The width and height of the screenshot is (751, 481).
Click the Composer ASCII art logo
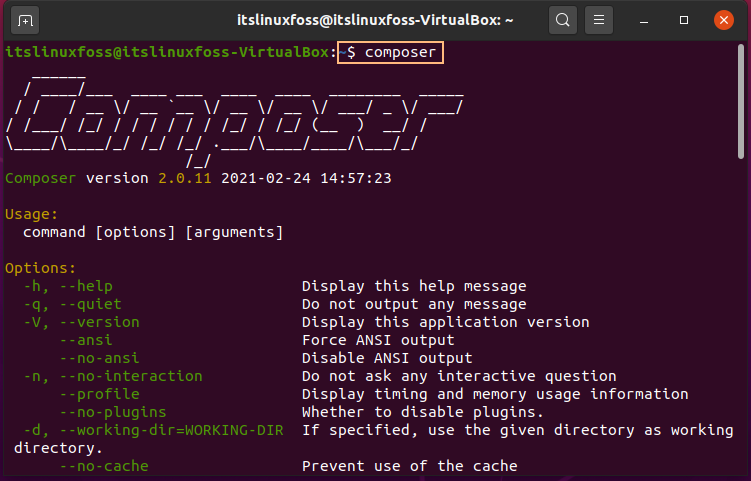point(235,120)
